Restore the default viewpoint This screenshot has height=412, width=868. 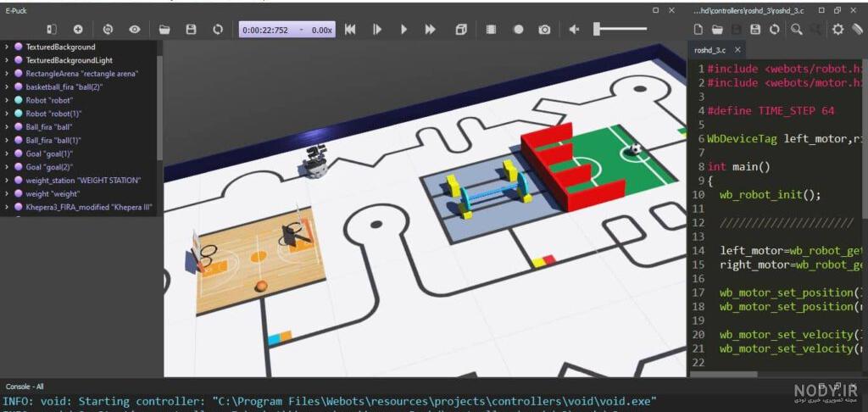pyautogui.click(x=108, y=30)
